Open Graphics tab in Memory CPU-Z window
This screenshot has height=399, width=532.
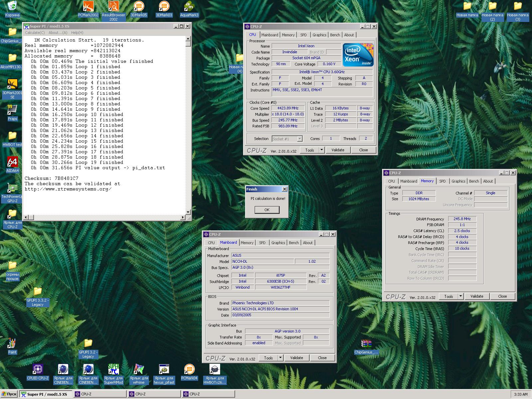tap(458, 181)
